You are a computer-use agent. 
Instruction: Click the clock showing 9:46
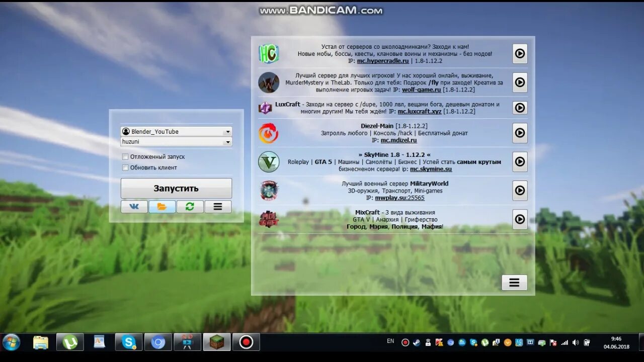[616, 339]
